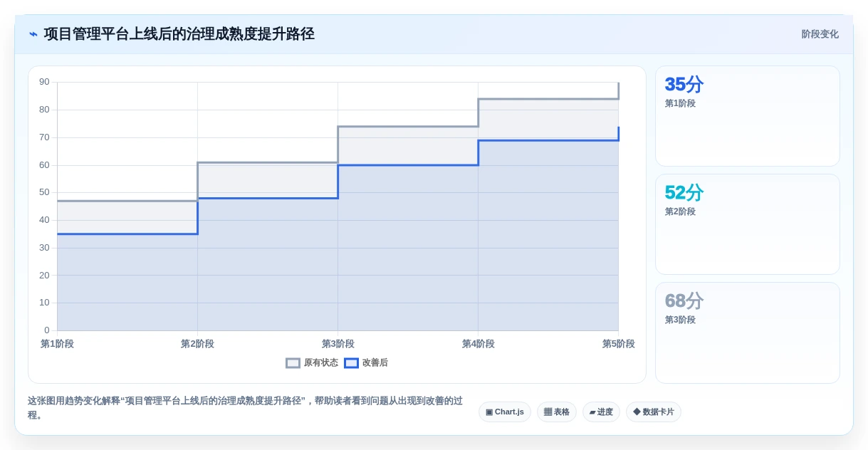Click the 阶段变化 label in header

820,34
